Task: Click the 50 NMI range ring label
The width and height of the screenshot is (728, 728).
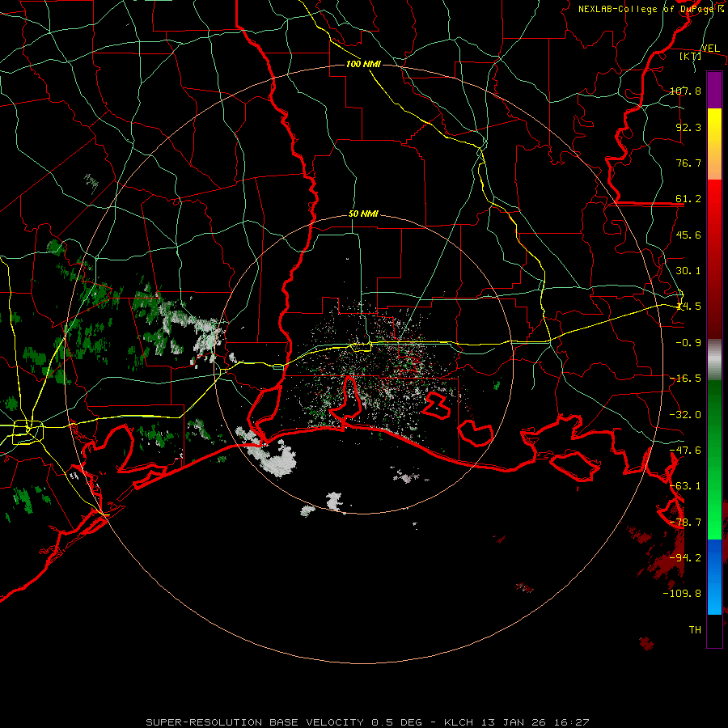Action: [363, 214]
